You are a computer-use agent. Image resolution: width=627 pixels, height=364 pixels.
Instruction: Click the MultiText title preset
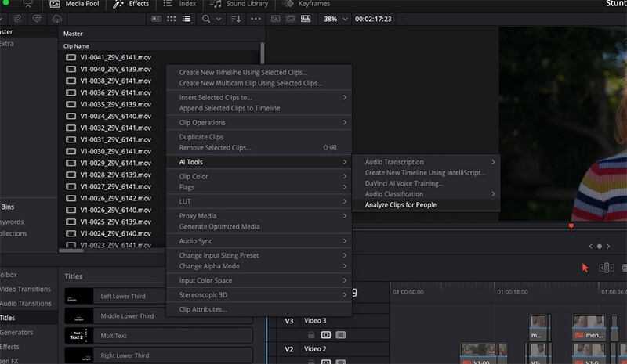click(159, 336)
